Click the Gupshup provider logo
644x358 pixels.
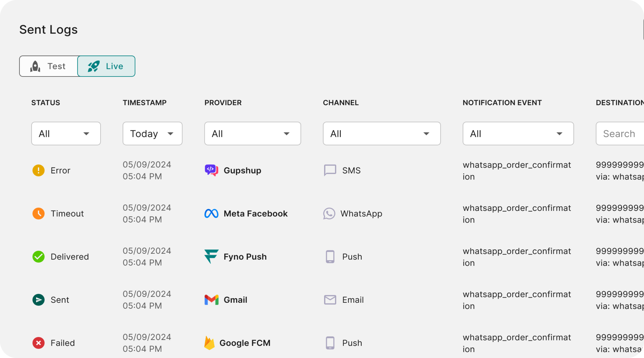211,170
